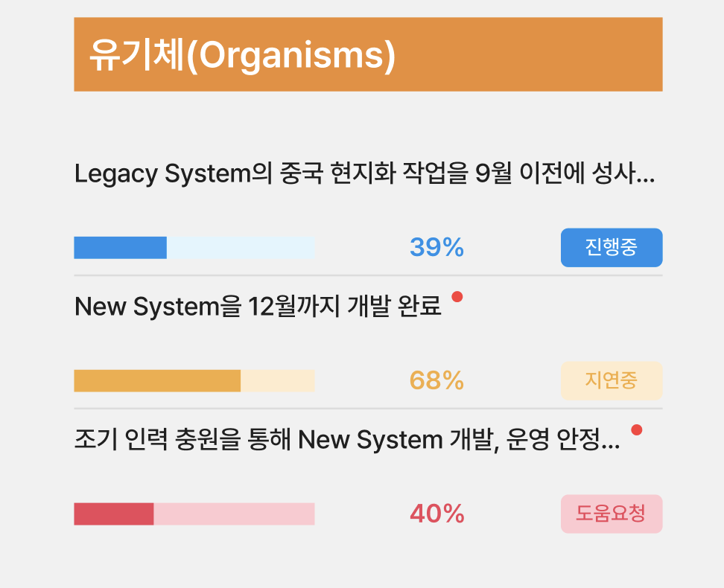Toggle the 지연중 status badge

611,380
